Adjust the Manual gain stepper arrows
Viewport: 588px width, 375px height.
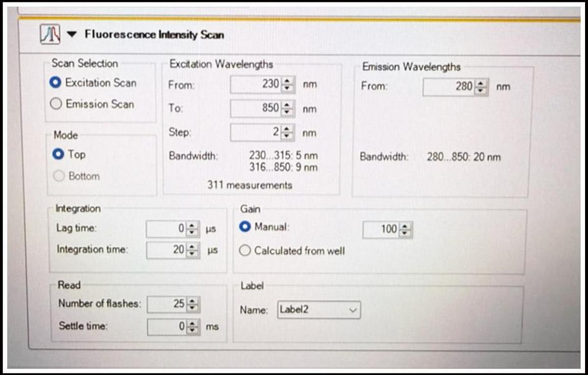point(406,230)
